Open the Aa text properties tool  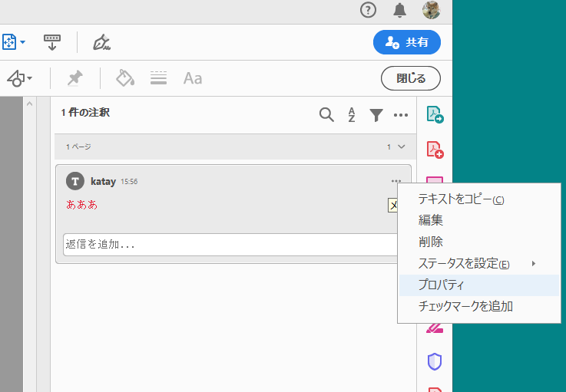coord(193,78)
